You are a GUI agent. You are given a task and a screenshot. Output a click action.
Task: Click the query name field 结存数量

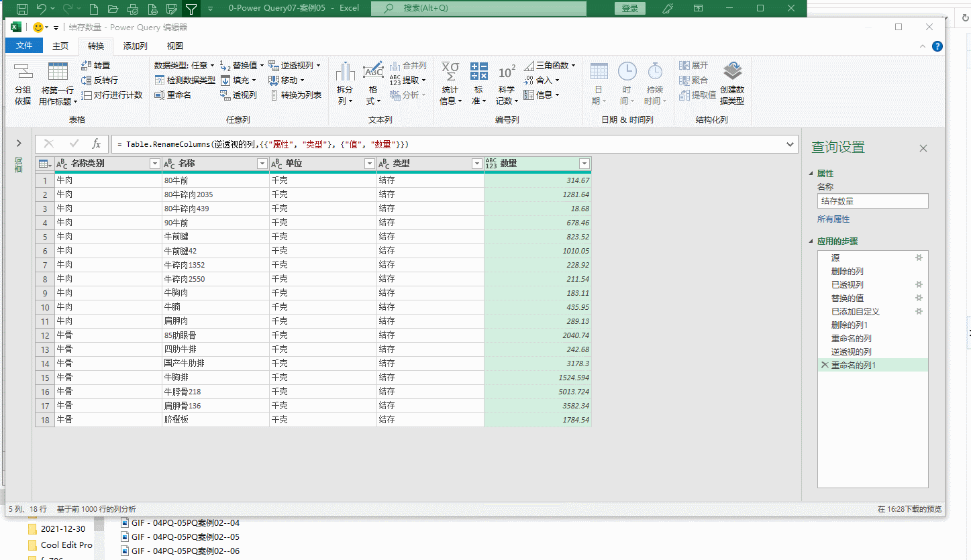click(x=872, y=201)
